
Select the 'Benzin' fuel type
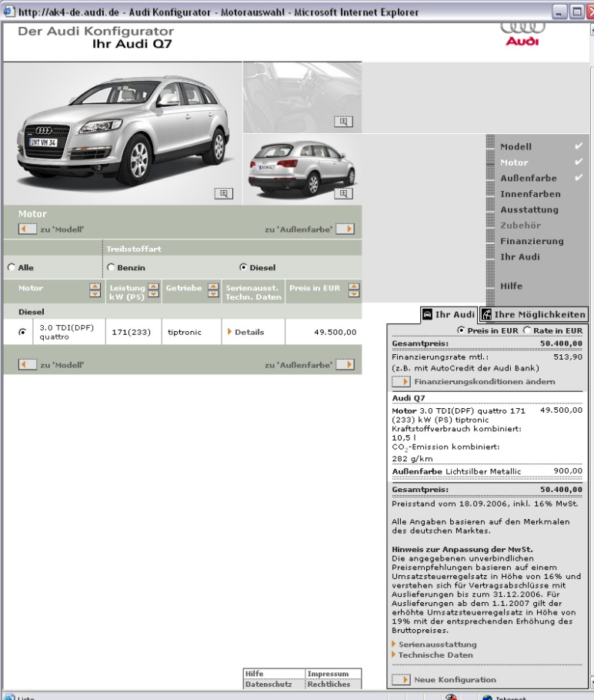pyautogui.click(x=111, y=267)
